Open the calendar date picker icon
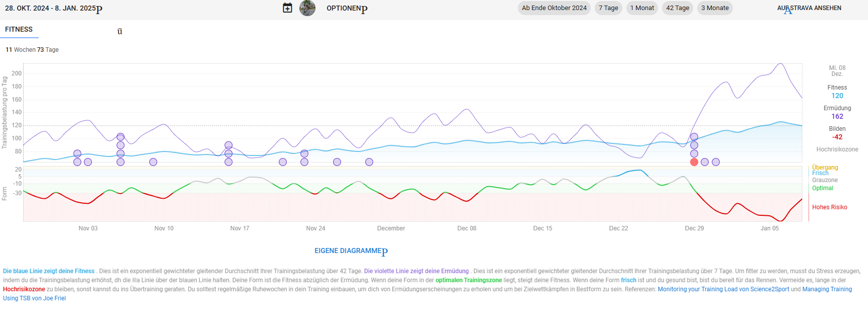The image size is (868, 328). pos(287,8)
